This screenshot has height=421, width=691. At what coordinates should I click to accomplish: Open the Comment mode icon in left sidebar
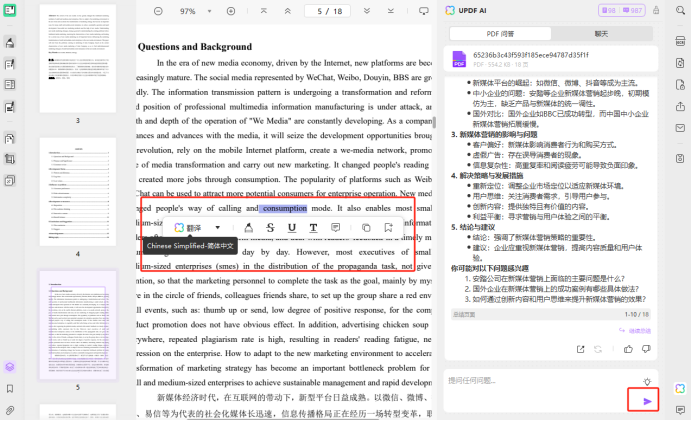pos(10,42)
